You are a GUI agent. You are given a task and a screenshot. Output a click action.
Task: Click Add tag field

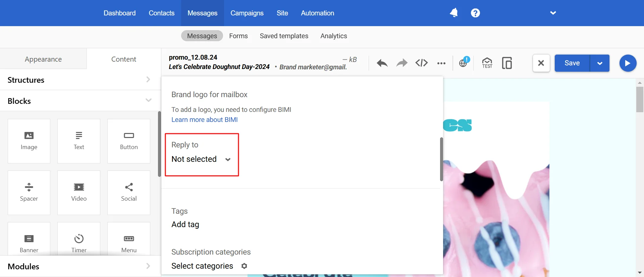point(185,224)
